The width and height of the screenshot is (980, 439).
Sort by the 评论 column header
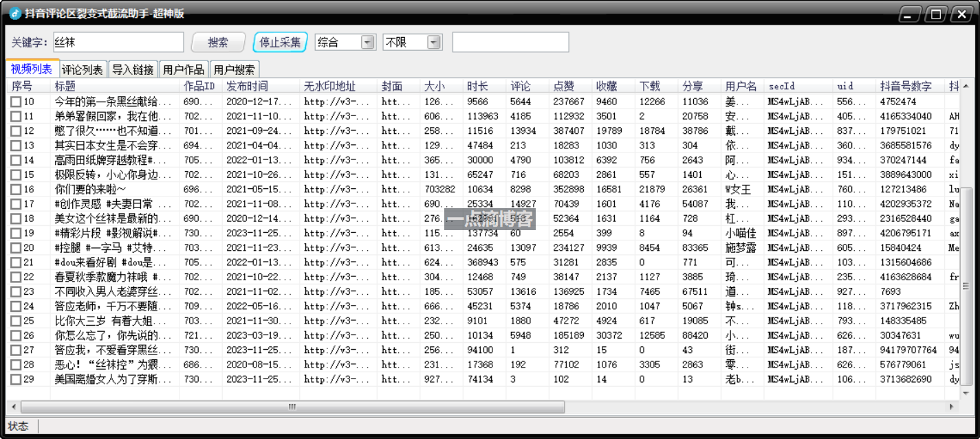[527, 86]
